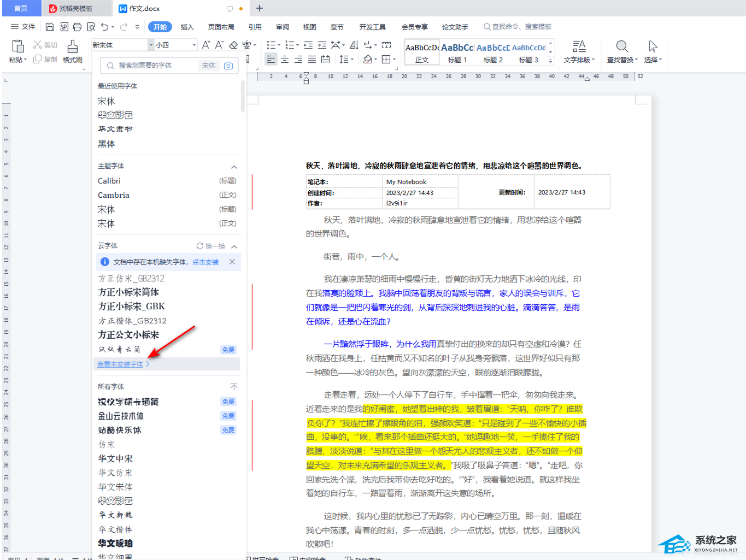The width and height of the screenshot is (746, 560).
Task: Toggle center text alignment button
Action: (x=284, y=60)
